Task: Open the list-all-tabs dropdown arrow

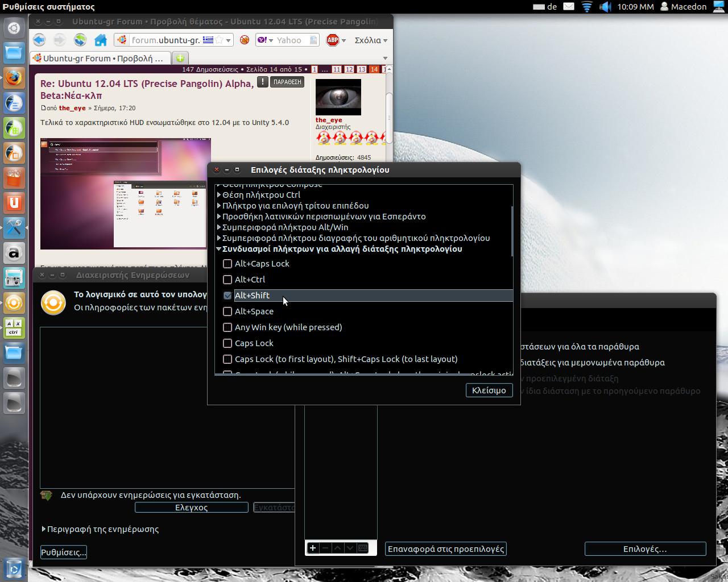Action: 385,58
